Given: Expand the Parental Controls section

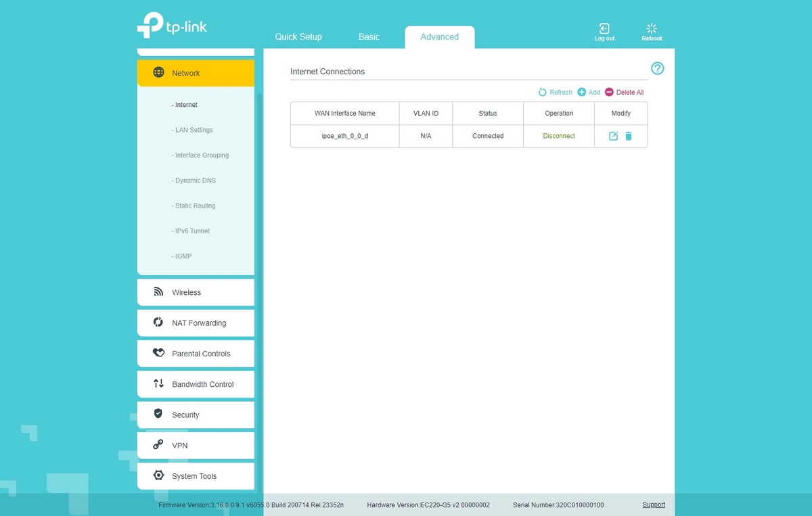Looking at the screenshot, I should coord(196,353).
